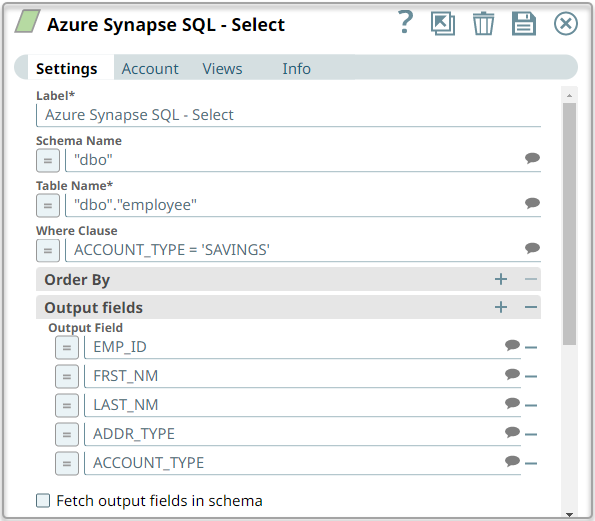Toggle expression button for Where Clause
The image size is (595, 521).
[48, 250]
